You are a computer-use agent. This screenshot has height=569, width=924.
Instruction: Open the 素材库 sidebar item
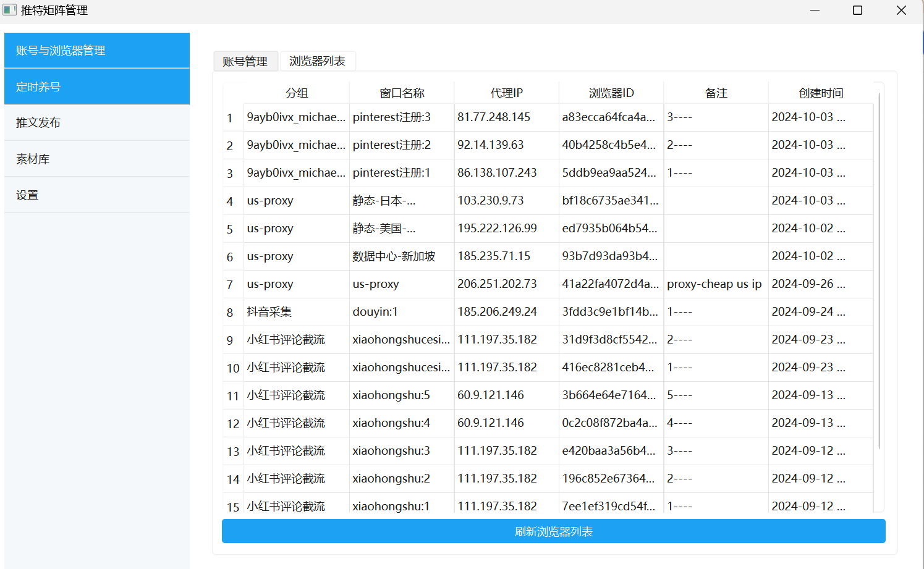point(97,159)
